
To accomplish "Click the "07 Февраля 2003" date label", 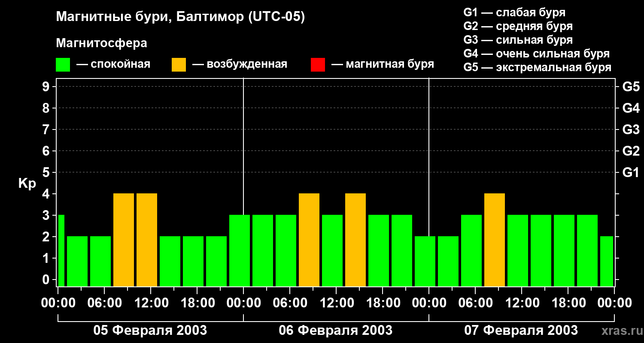I will tap(521, 331).
